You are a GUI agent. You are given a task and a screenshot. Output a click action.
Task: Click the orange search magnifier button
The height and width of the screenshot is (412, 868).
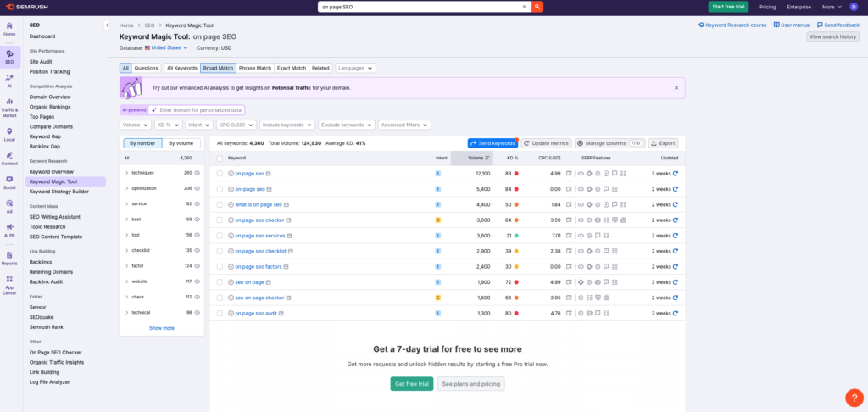click(537, 7)
